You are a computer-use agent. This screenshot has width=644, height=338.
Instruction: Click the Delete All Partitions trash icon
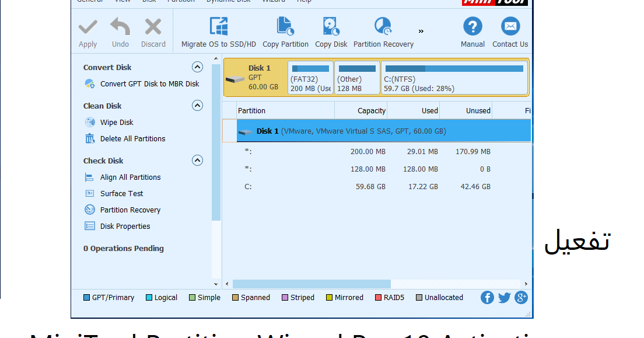click(89, 138)
